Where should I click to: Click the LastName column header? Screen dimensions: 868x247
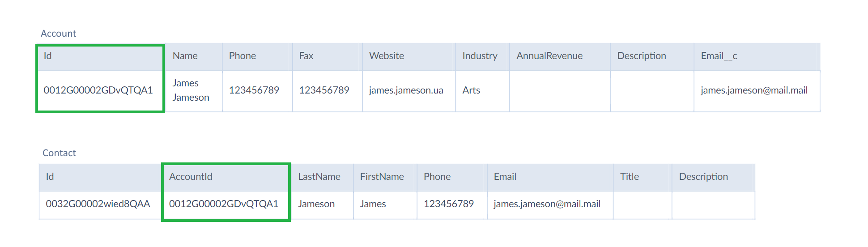(322, 177)
